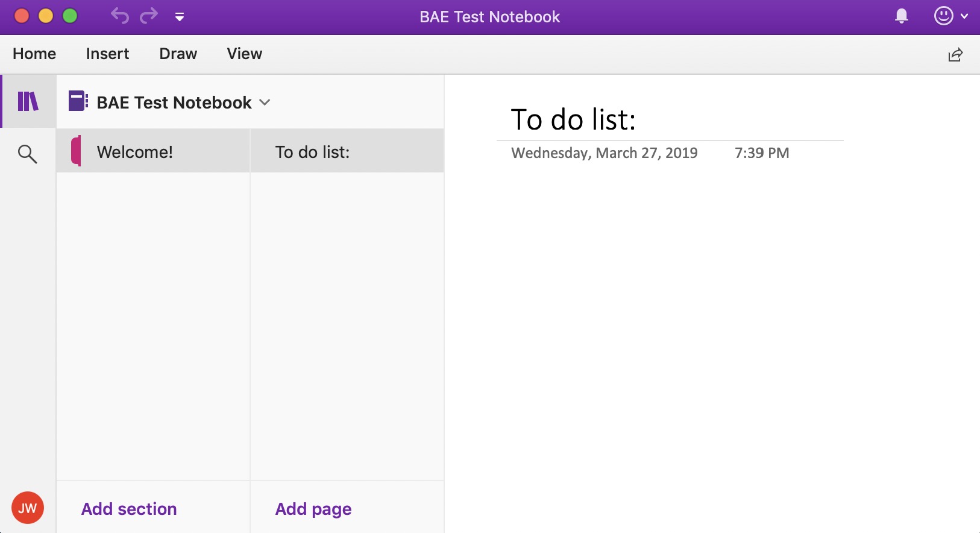Click the purple notebook icon

(78, 101)
